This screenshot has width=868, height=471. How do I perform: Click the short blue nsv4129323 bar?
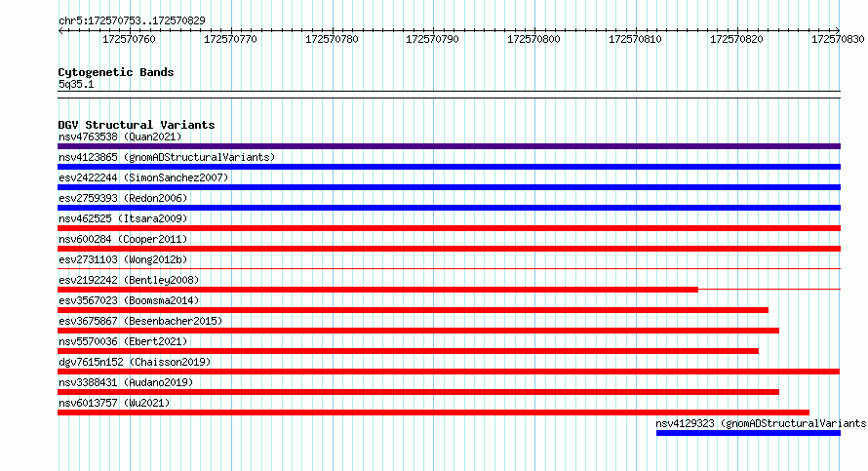point(748,433)
